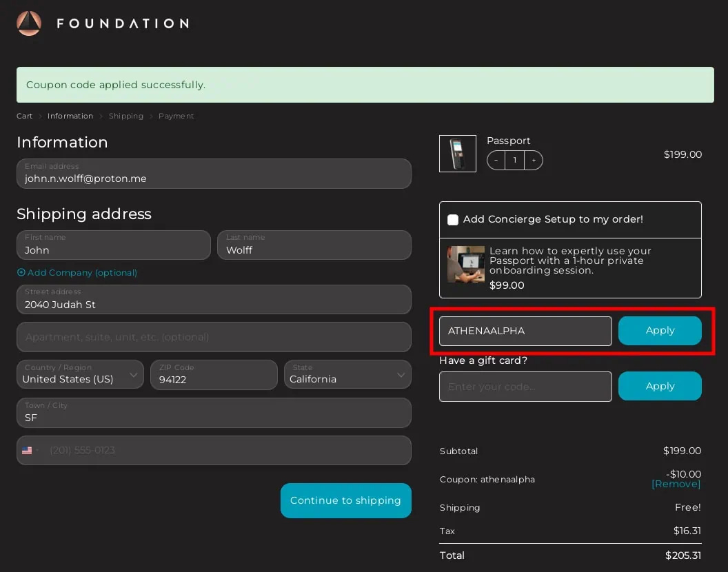
Task: Click the -$10.00 coupon discount
Action: click(x=683, y=474)
